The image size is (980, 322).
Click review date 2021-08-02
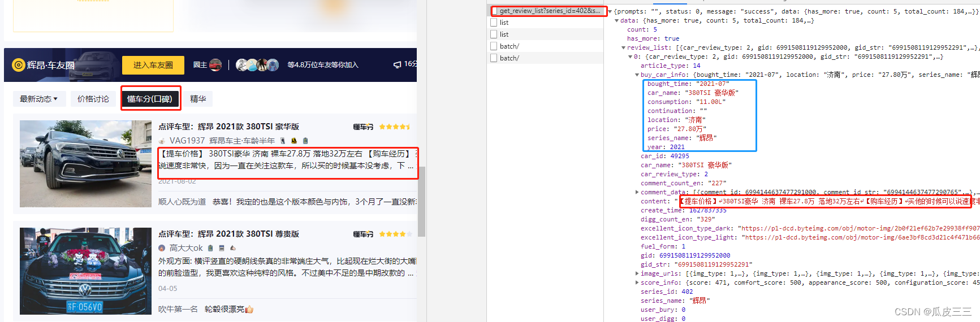click(x=177, y=181)
